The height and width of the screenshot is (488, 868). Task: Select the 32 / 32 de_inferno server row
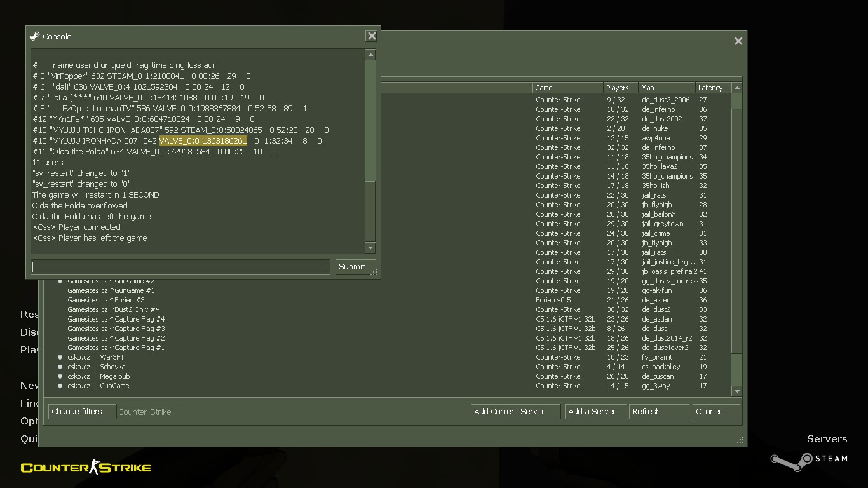point(556,147)
